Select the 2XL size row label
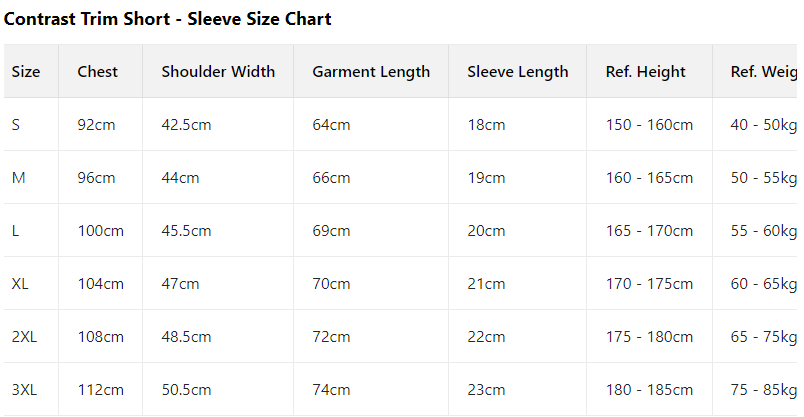Viewport: 804px width, 417px height. pos(24,337)
